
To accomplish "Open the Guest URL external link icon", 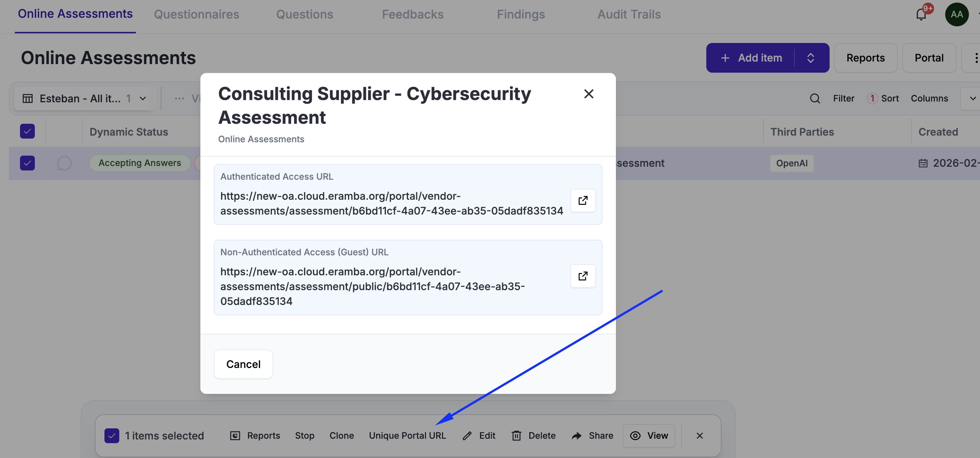I will click(583, 276).
